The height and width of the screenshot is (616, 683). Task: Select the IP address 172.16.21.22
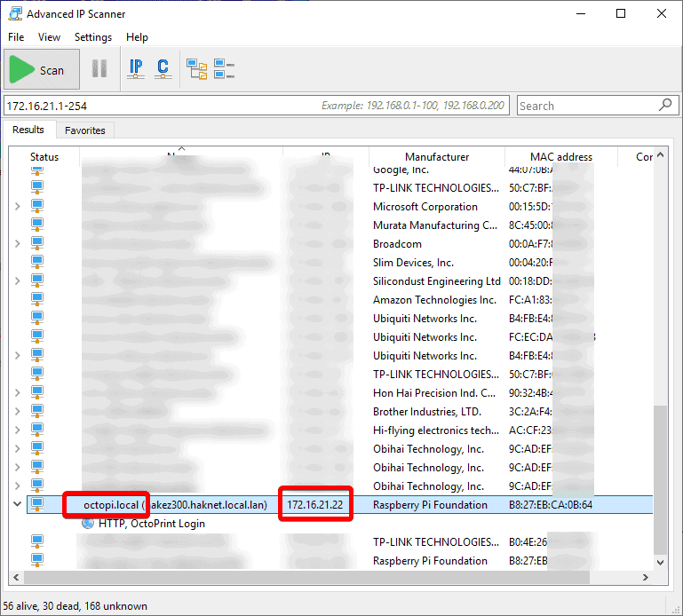click(x=315, y=504)
